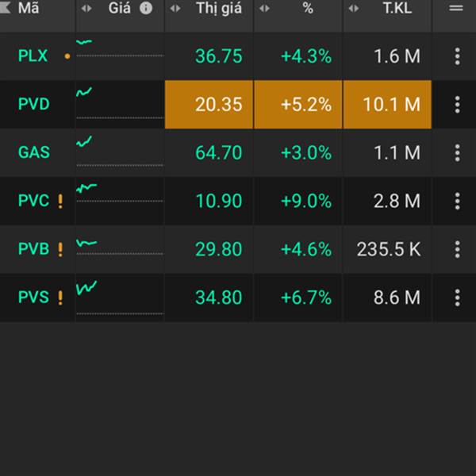Open the three-dot menu for PVD
This screenshot has width=476, height=476.
pyautogui.click(x=457, y=105)
